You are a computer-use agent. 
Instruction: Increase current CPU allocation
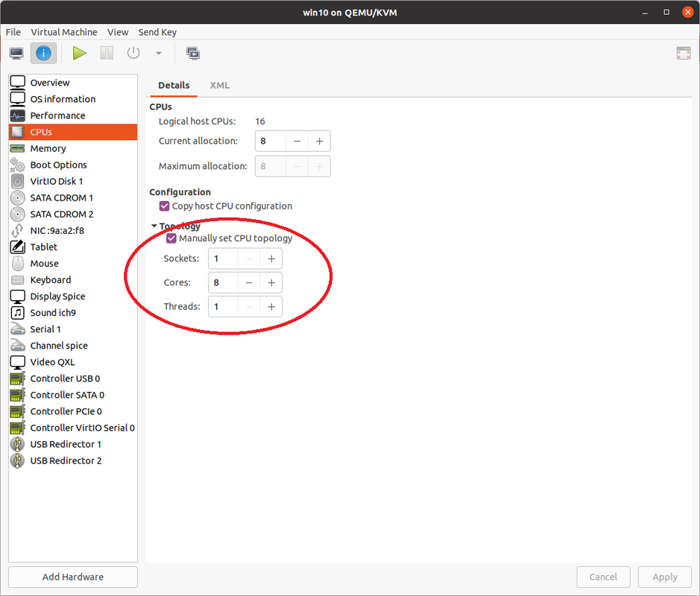319,142
